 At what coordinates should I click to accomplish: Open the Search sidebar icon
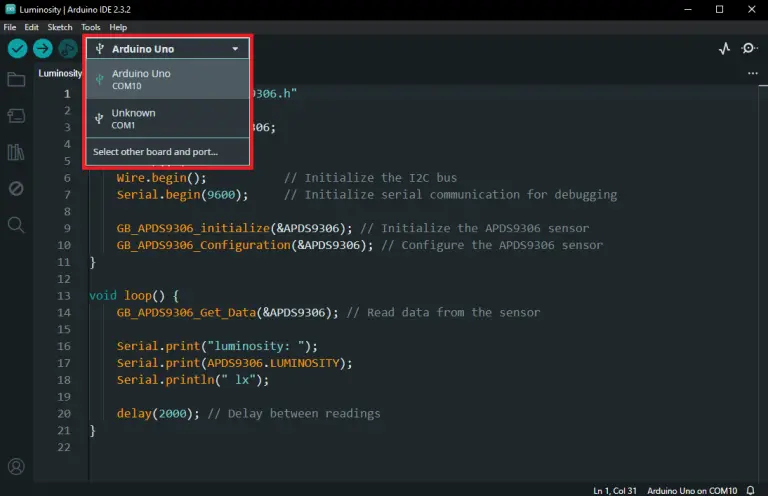16,225
